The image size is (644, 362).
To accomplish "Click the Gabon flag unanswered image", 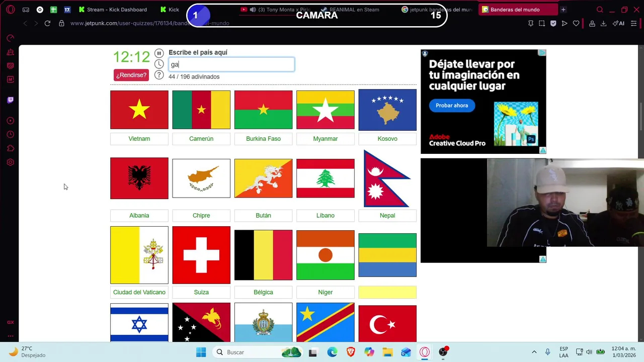I will point(387,255).
